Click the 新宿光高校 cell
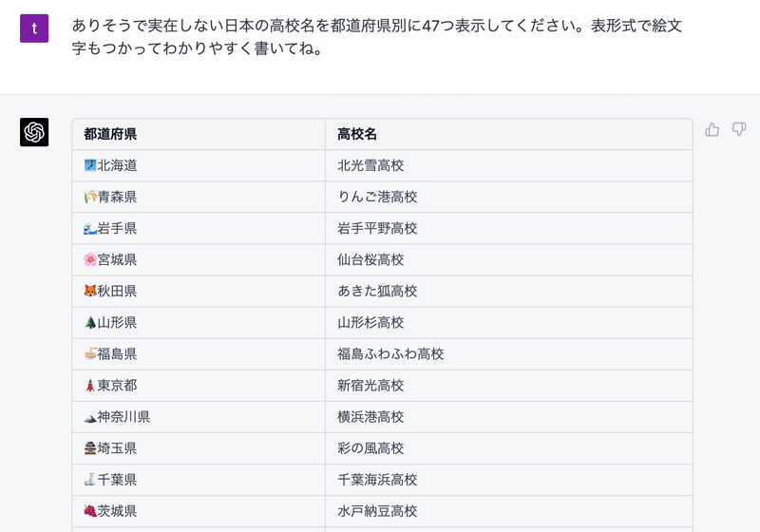 (509, 385)
